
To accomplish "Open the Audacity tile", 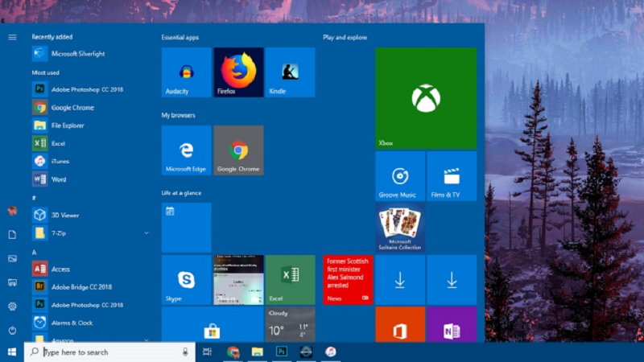I will [186, 72].
